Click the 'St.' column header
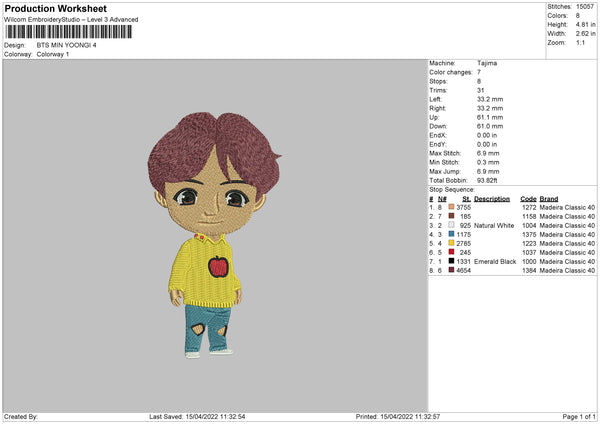This screenshot has width=600, height=424. coord(466,199)
